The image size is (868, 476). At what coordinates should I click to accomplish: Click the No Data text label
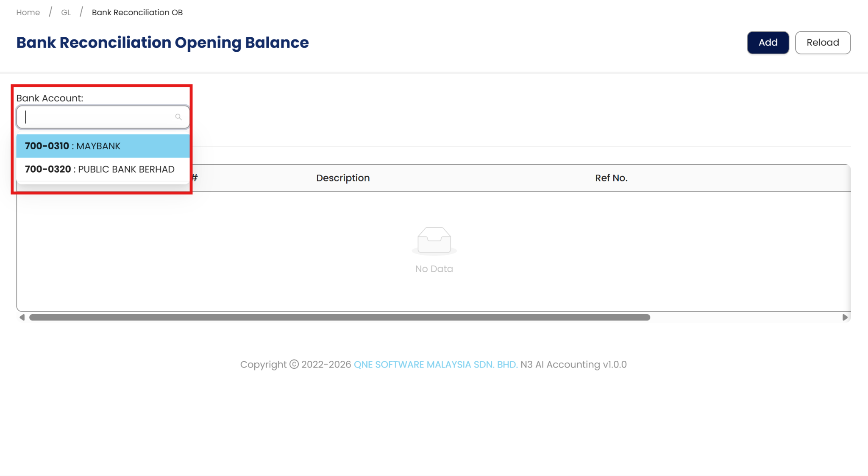434,269
